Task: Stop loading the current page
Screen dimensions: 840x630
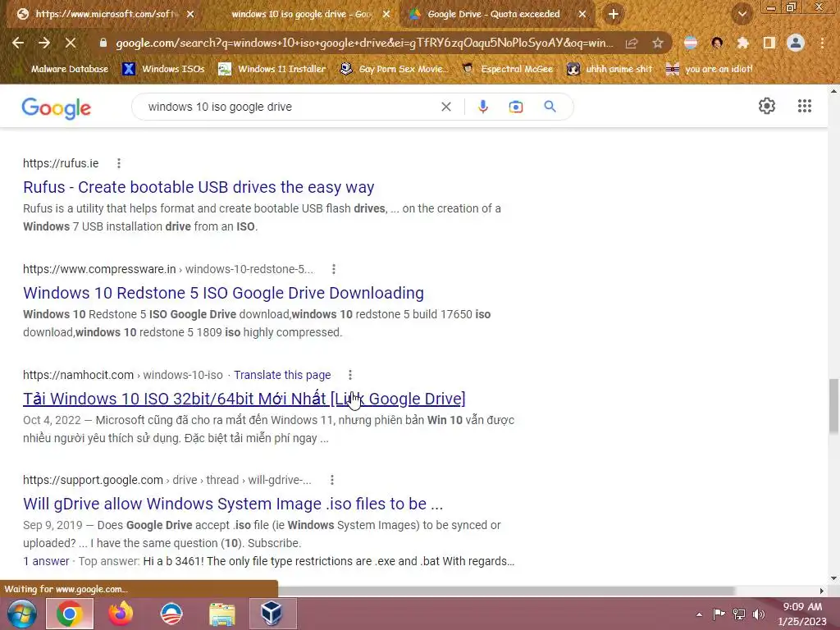Action: point(71,43)
